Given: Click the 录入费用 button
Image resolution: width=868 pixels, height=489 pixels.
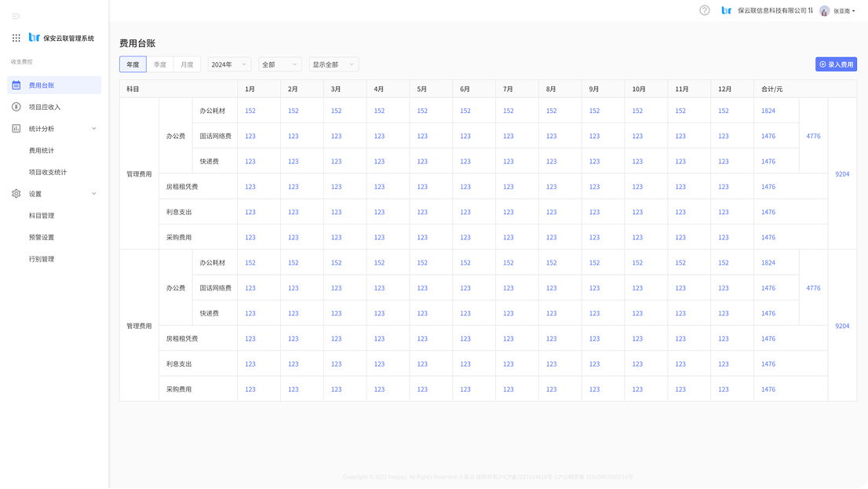Looking at the screenshot, I should [836, 64].
